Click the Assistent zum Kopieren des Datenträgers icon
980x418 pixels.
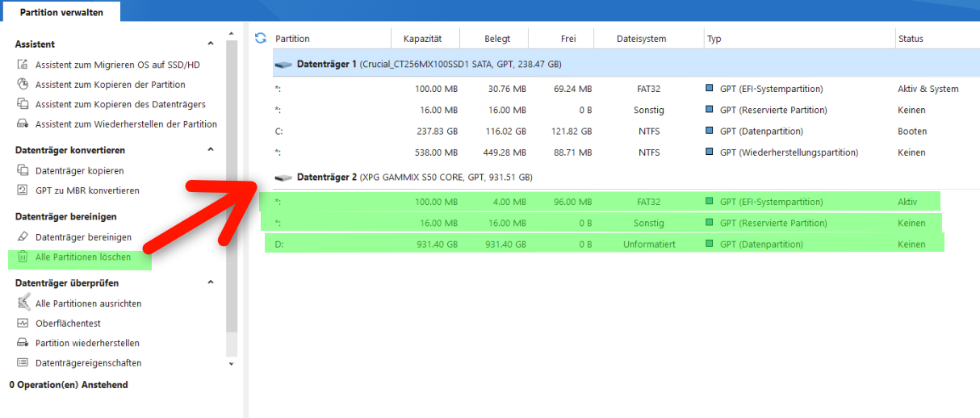tap(23, 104)
